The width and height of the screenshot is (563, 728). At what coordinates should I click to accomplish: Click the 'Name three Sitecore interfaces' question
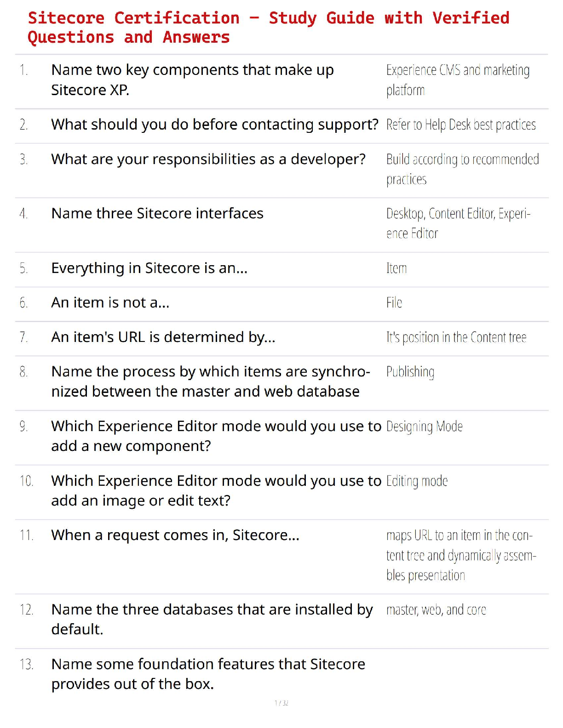click(x=157, y=213)
